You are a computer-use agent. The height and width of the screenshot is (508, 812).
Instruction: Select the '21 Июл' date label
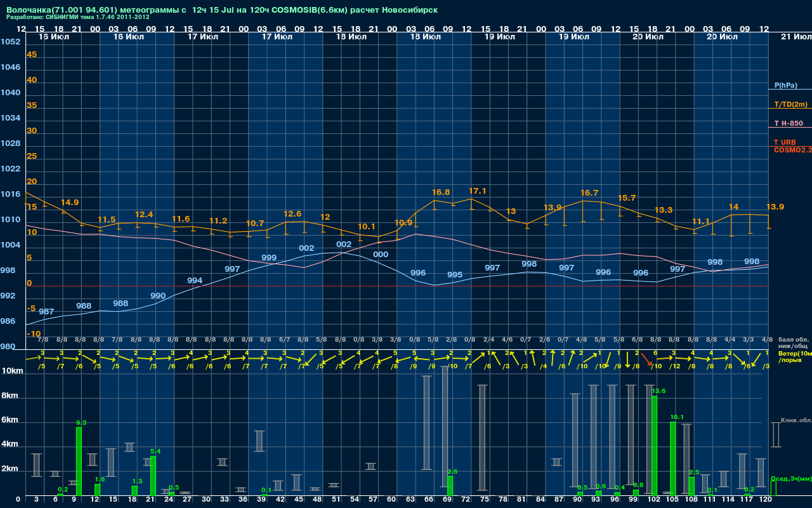click(x=796, y=37)
